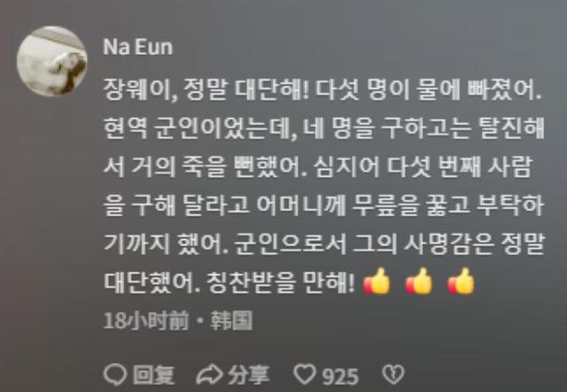Click the first thumbs-up emoji
Image resolution: width=567 pixels, height=392 pixels.
[x=377, y=281]
